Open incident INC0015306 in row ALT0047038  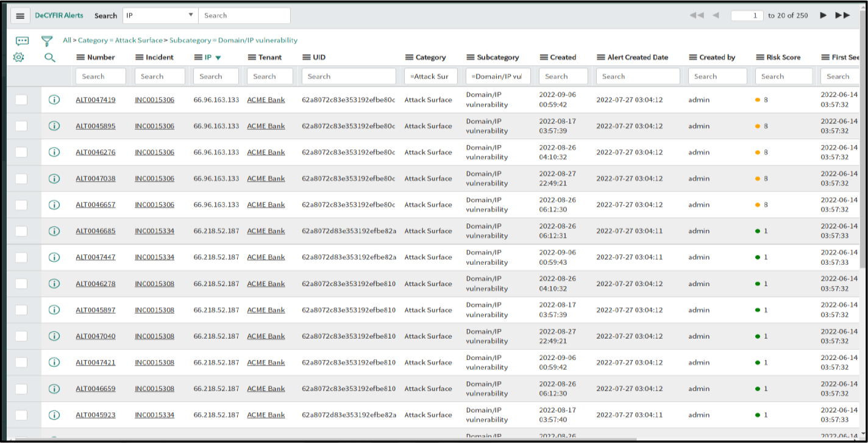click(x=154, y=178)
